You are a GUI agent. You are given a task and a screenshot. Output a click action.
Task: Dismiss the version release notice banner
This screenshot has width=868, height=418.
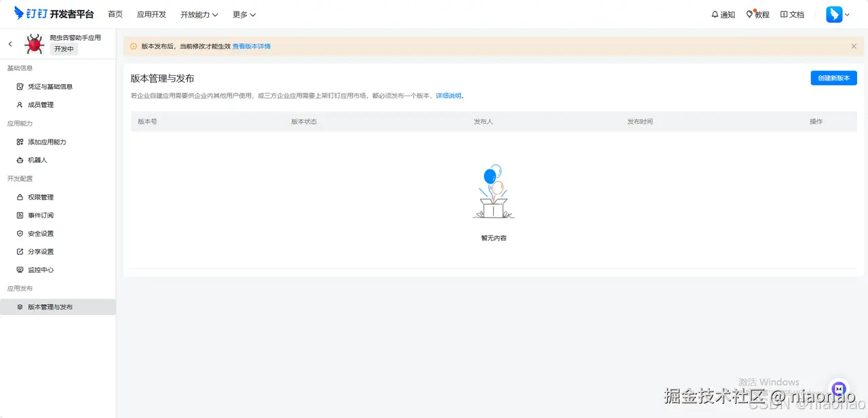click(853, 46)
